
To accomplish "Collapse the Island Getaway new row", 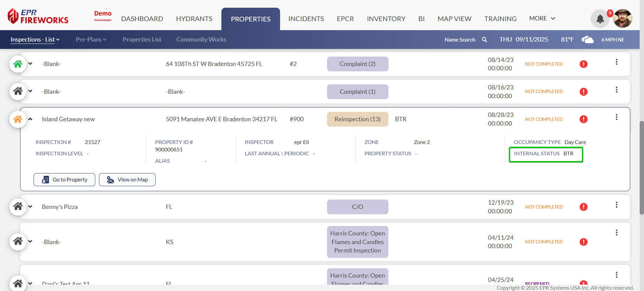I will tap(30, 119).
